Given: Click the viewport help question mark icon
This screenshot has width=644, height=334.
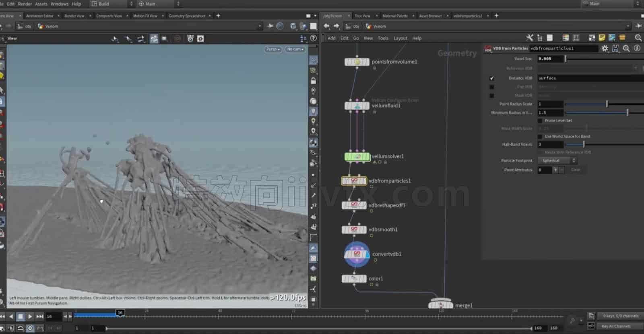Looking at the screenshot, I should (313, 38).
